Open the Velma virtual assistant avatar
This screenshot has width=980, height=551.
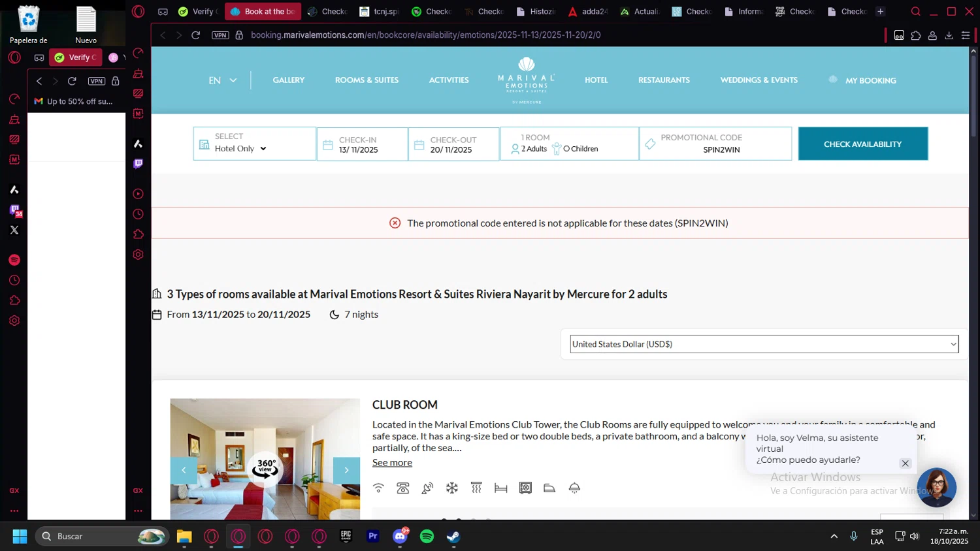pos(936,487)
